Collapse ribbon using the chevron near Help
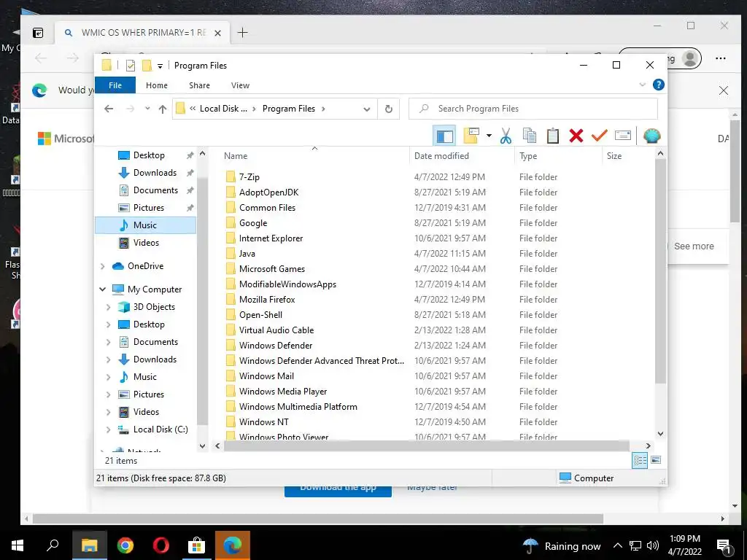Image resolution: width=747 pixels, height=560 pixels. (x=642, y=85)
